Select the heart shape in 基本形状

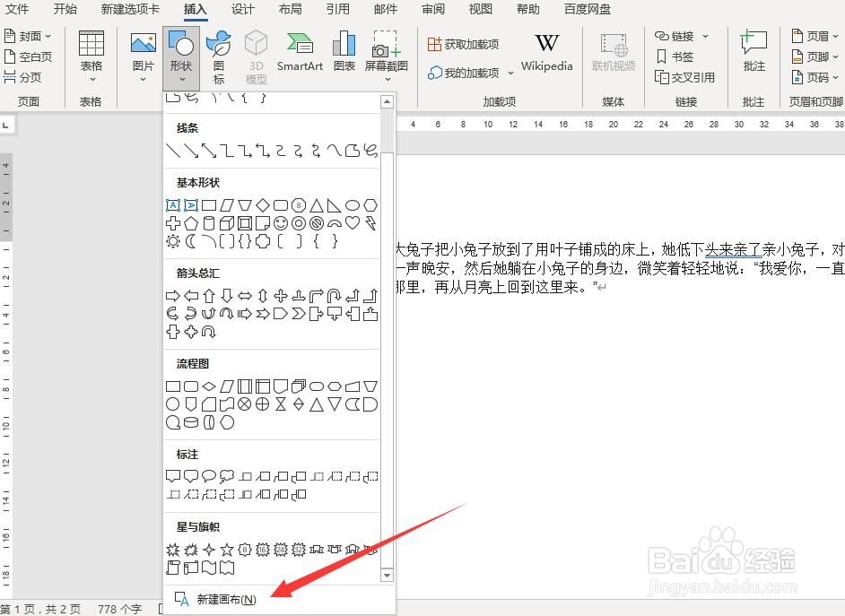click(x=352, y=221)
